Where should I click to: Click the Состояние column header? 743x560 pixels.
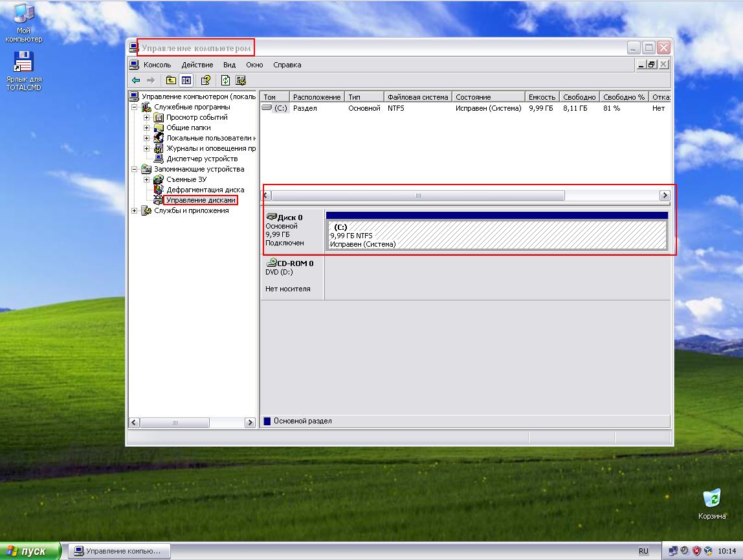(x=489, y=96)
